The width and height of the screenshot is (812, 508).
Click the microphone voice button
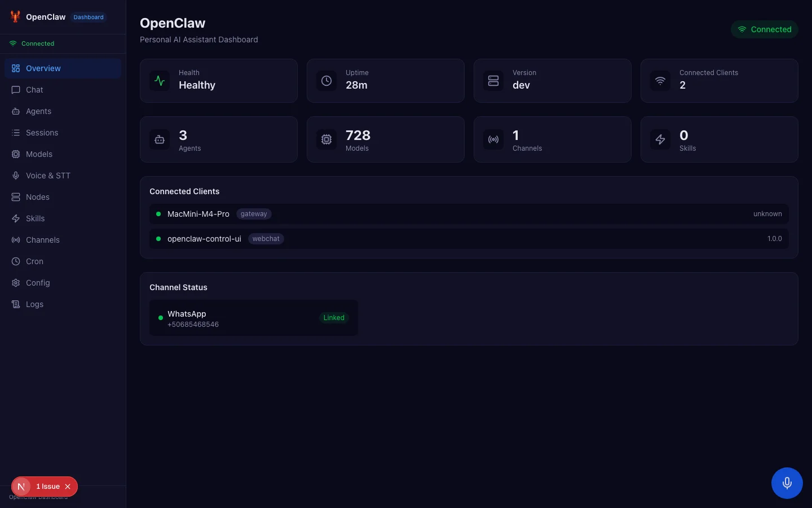pos(787,483)
